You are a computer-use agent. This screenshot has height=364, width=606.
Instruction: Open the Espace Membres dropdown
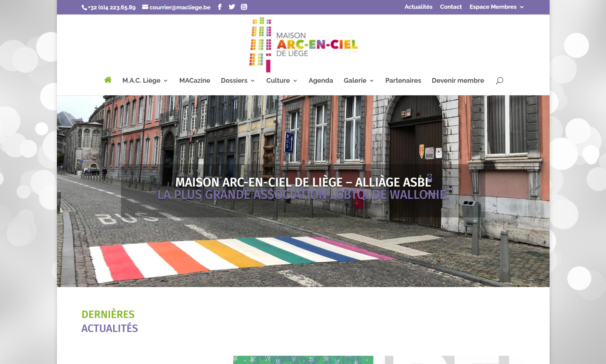[496, 7]
